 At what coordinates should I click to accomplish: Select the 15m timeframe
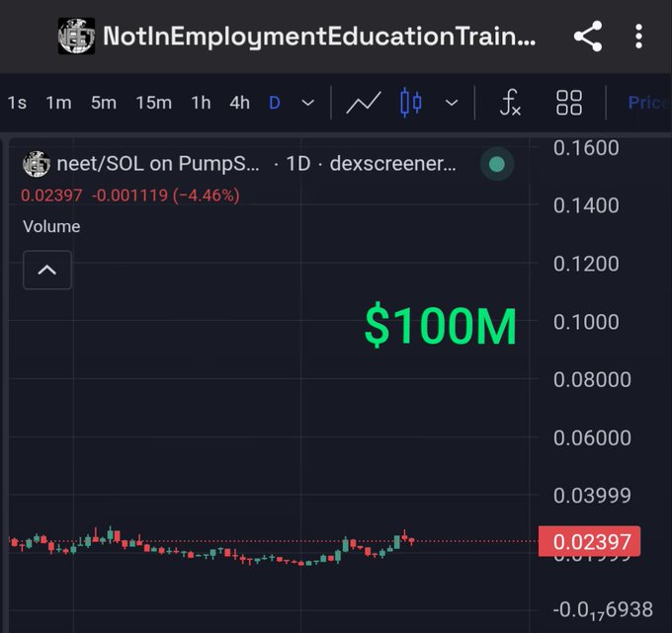pos(153,103)
